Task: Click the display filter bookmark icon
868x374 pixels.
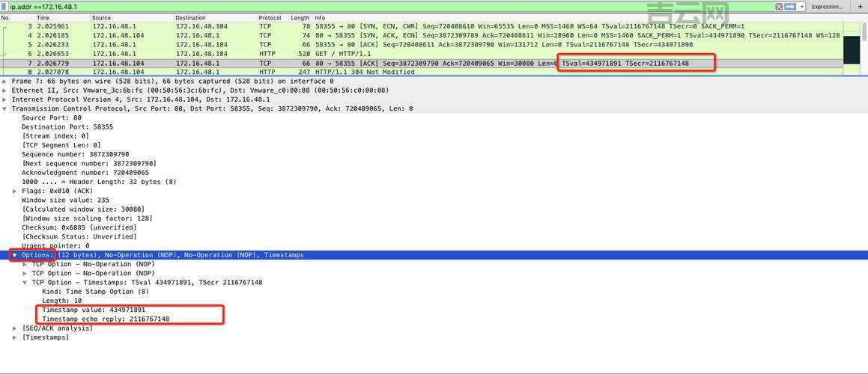Action: [4, 7]
